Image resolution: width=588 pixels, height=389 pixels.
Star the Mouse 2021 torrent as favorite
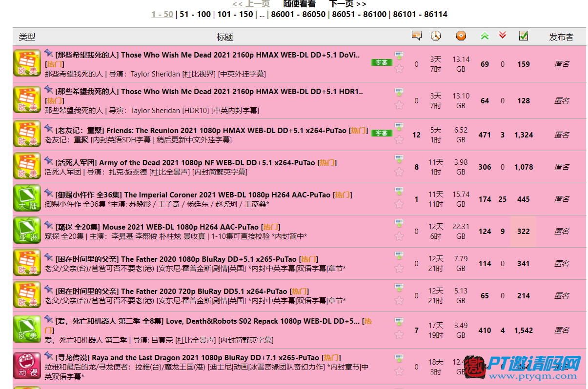(399, 236)
